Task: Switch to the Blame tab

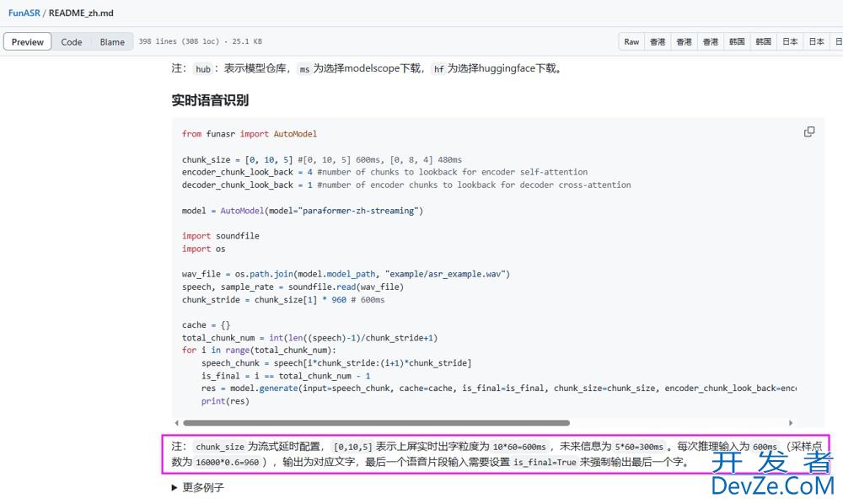Action: point(112,42)
